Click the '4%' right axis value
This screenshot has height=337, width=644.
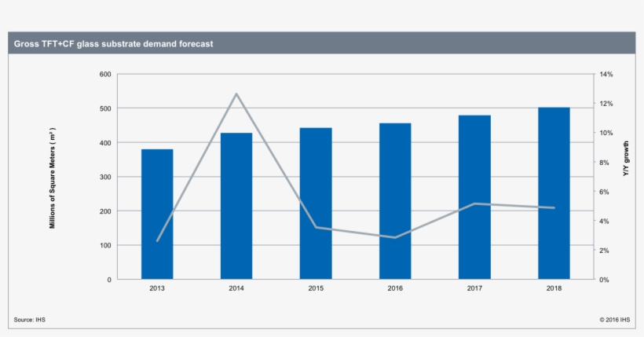(x=604, y=221)
